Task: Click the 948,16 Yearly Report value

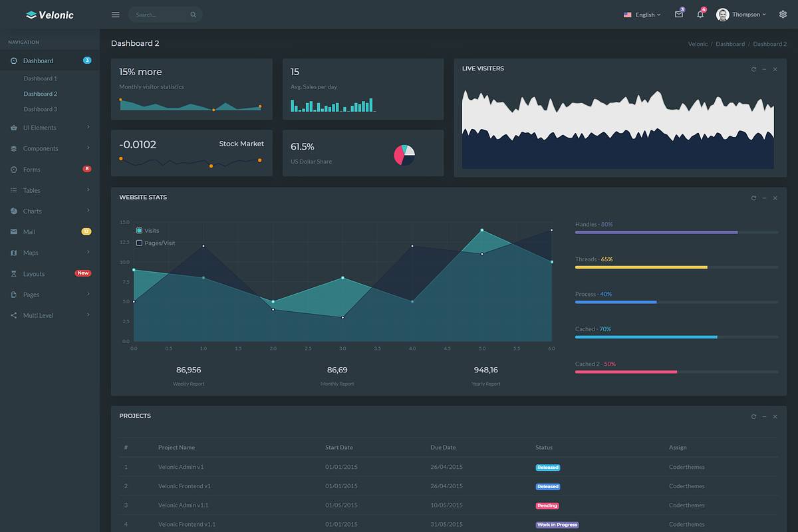Action: click(x=486, y=370)
